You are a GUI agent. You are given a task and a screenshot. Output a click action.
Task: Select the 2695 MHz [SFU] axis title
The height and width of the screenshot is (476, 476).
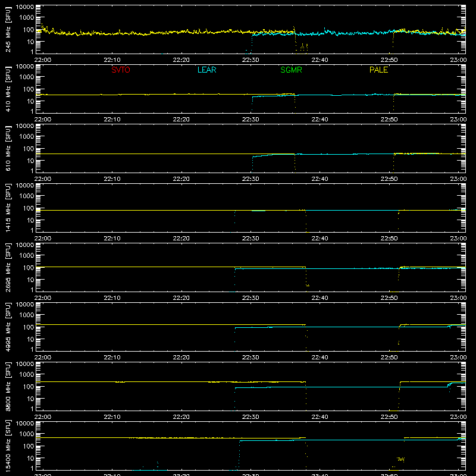pos(8,267)
